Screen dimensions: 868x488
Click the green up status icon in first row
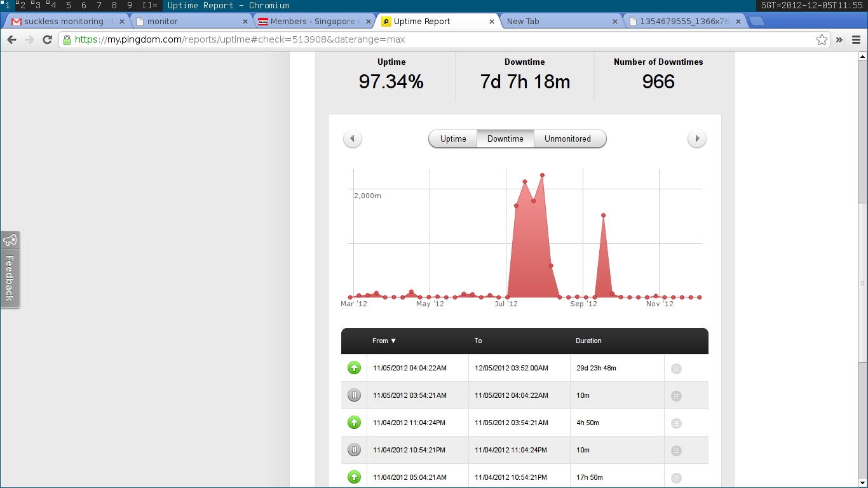click(x=355, y=368)
